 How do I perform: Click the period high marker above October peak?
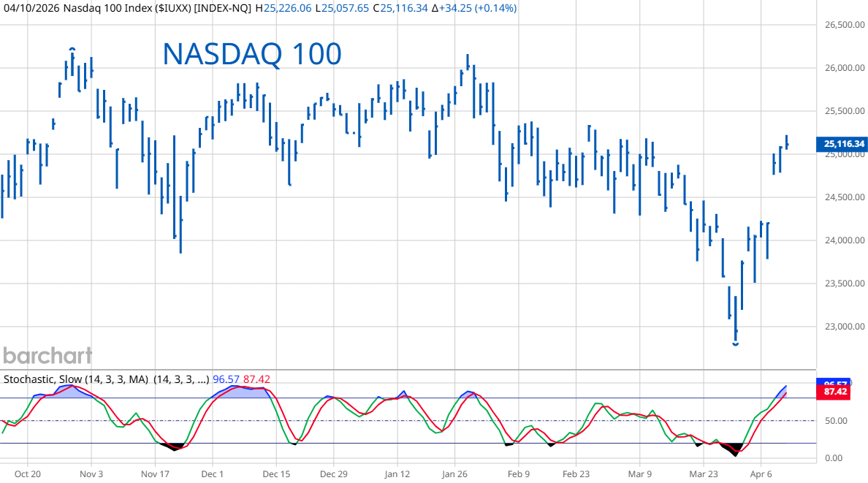click(72, 49)
